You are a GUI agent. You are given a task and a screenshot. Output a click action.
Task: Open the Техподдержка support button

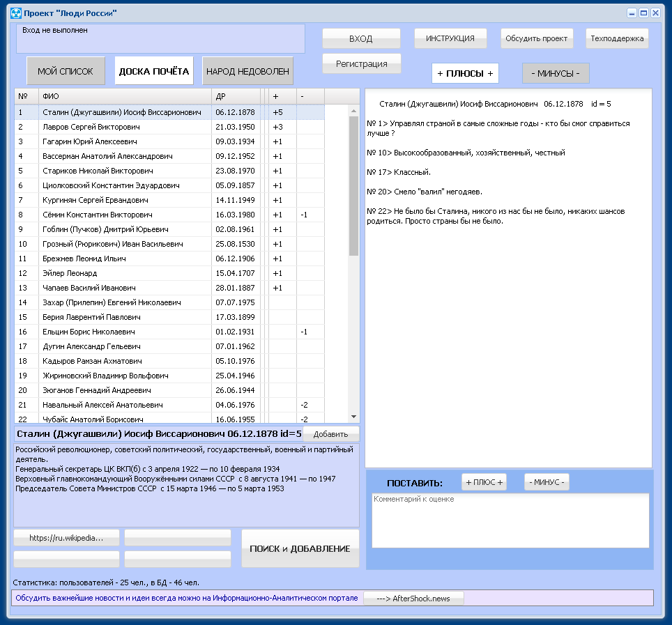(617, 38)
